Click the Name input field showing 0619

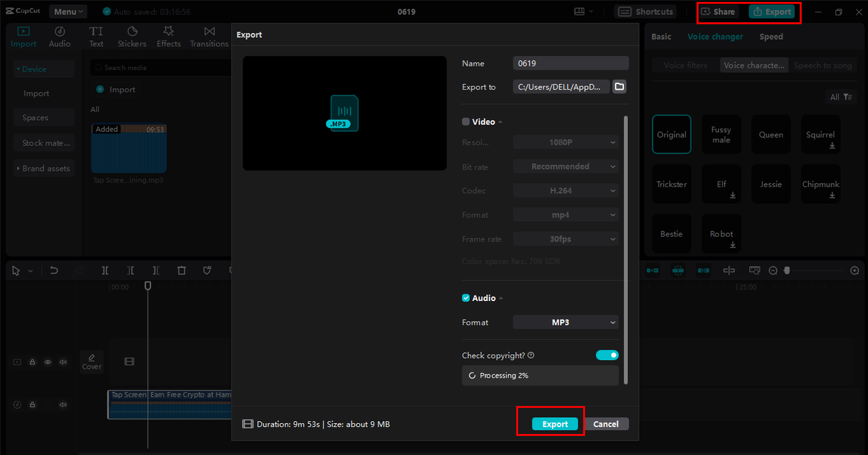pyautogui.click(x=571, y=63)
